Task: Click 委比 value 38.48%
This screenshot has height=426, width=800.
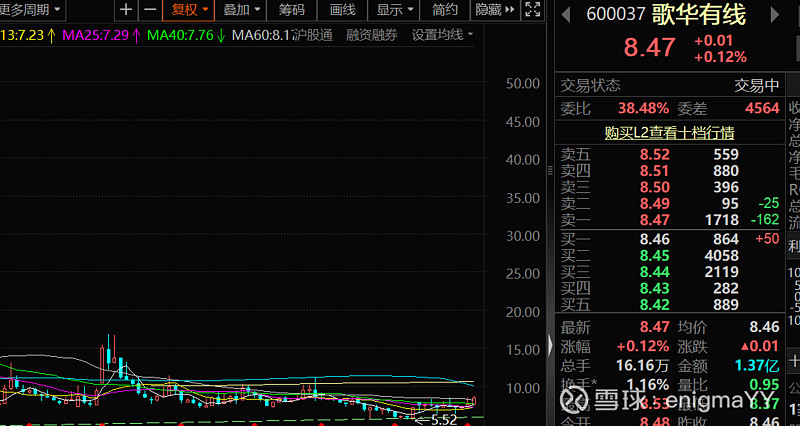Action: tap(643, 108)
